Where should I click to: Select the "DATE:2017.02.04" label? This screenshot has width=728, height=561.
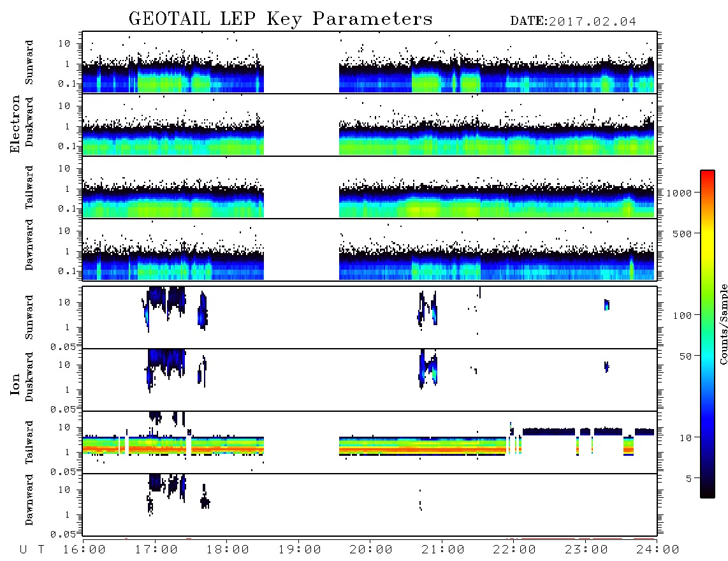tap(573, 22)
